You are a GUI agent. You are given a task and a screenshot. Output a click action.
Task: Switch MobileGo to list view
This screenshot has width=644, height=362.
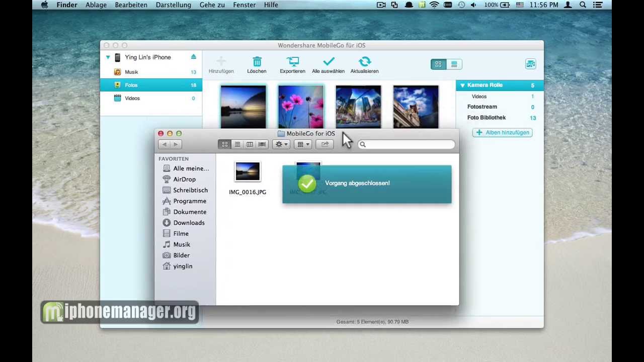tap(454, 64)
